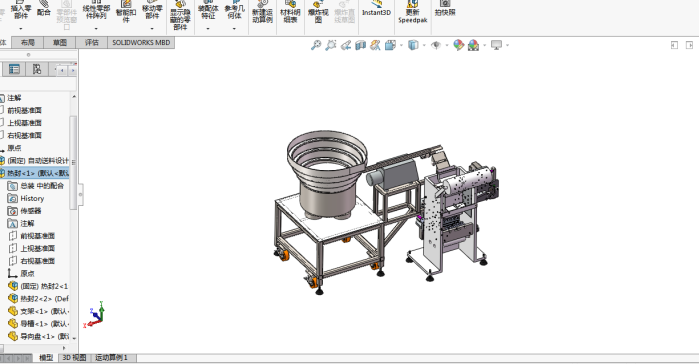Viewport: 699px width, 364px height.
Task: Click Zoom to Fit magnifier icon
Action: tap(316, 45)
